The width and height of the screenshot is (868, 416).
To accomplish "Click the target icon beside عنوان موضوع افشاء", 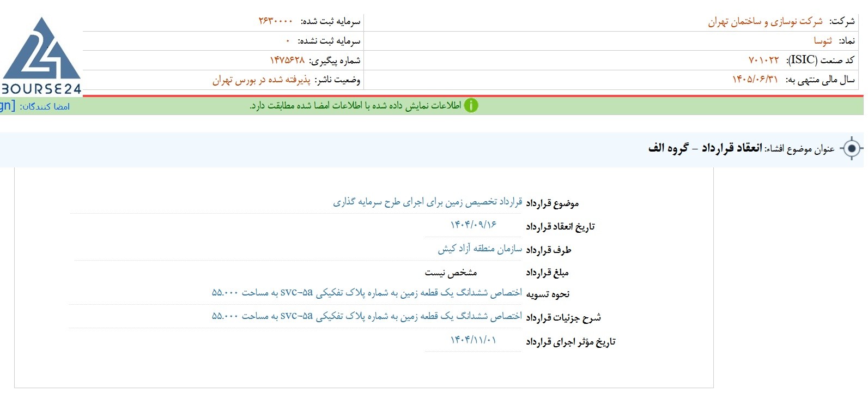I will click(852, 148).
